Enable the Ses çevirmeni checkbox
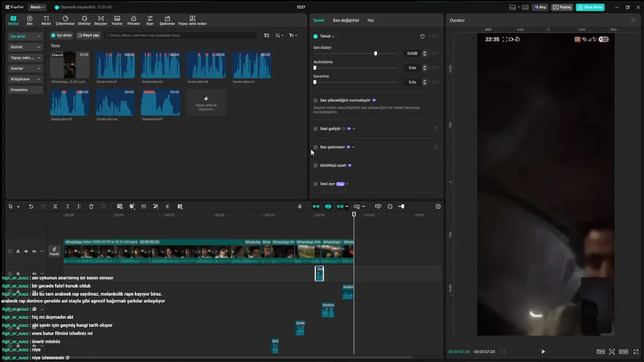This screenshot has height=362, width=644. (x=315, y=147)
